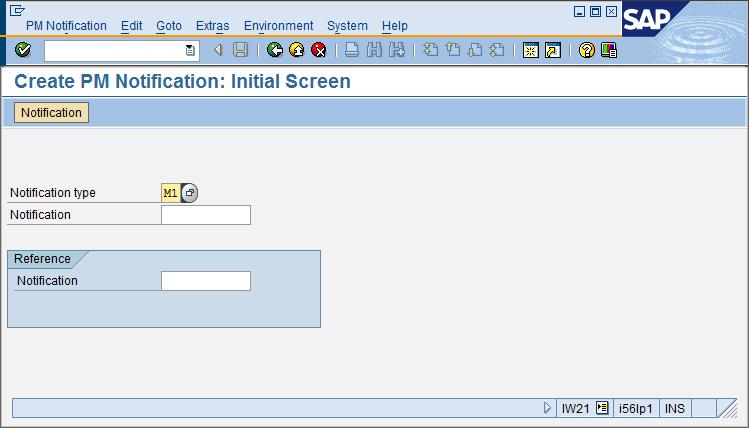Open the Edit menu
The image size is (749, 428).
[131, 26]
